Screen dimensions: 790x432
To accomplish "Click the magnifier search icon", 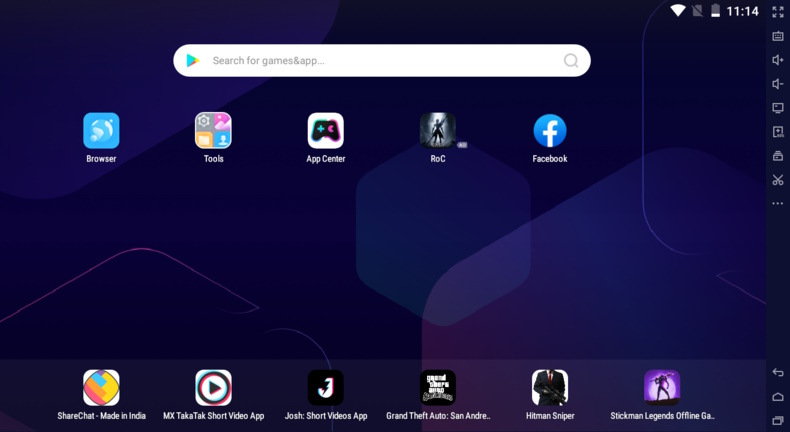I will [x=571, y=60].
